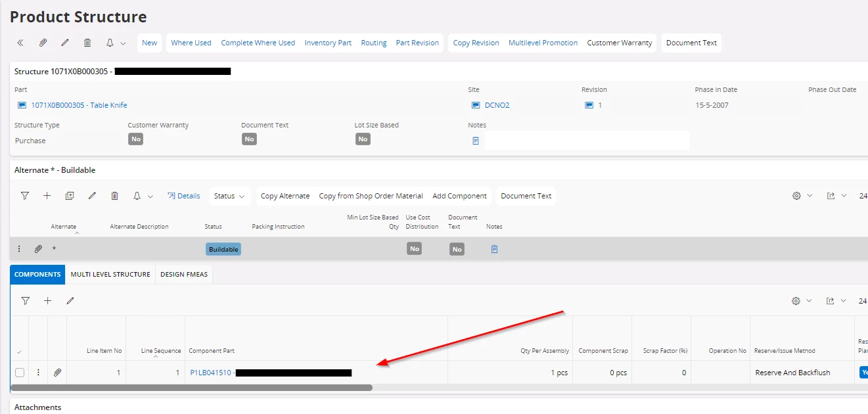The height and width of the screenshot is (414, 868).
Task: Toggle Use Cost Distribution No on alternate row
Action: (x=414, y=249)
